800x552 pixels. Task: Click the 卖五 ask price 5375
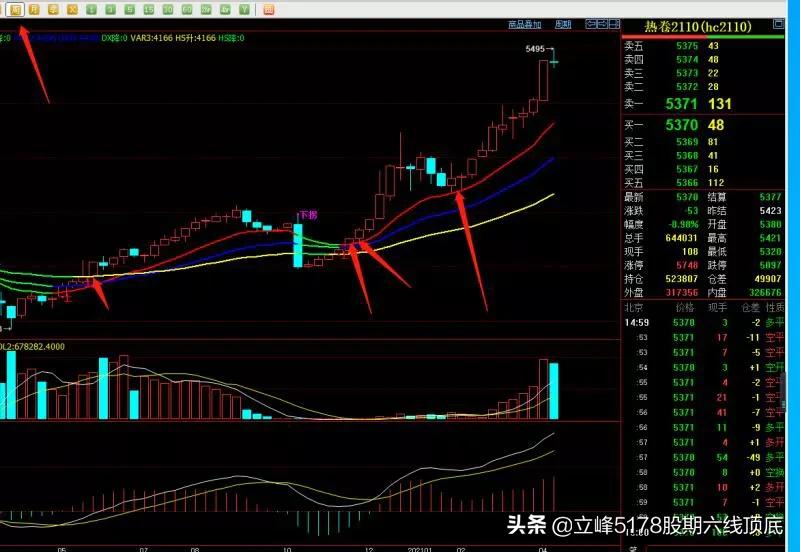[687, 46]
